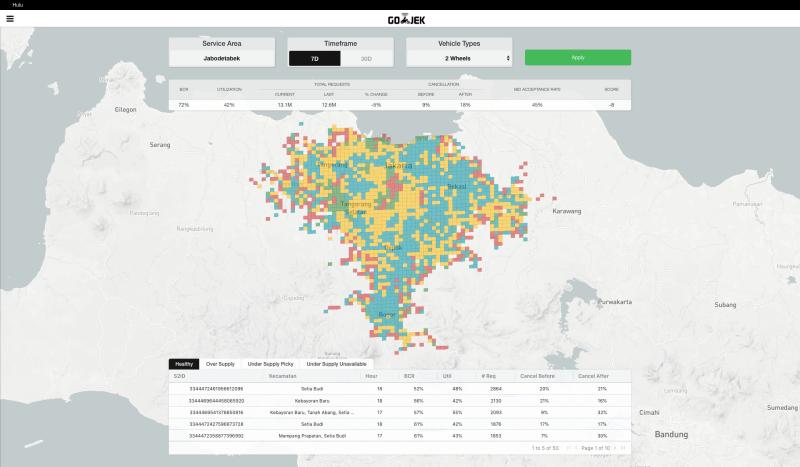Sort by the Util column header
The height and width of the screenshot is (467, 800).
pos(447,376)
